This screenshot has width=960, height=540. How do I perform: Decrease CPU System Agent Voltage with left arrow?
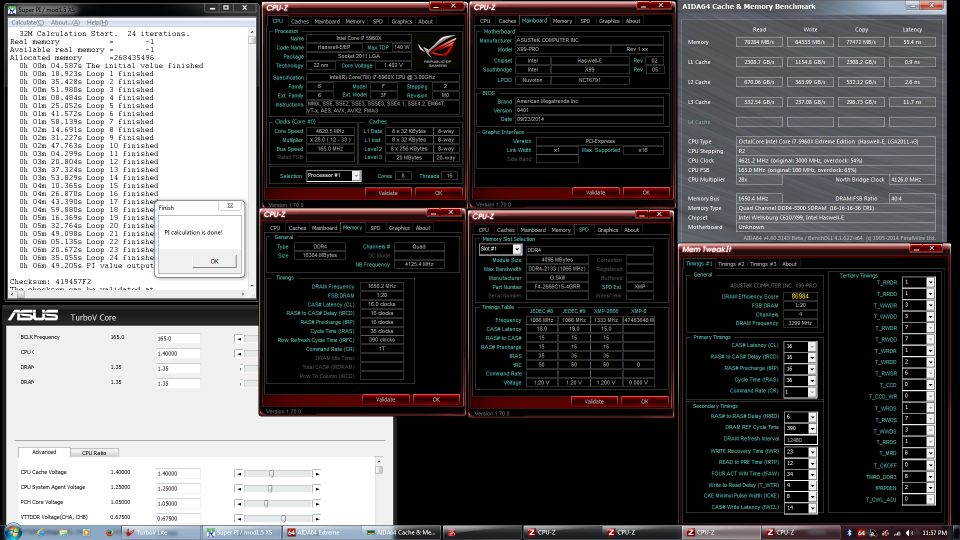tap(239, 489)
